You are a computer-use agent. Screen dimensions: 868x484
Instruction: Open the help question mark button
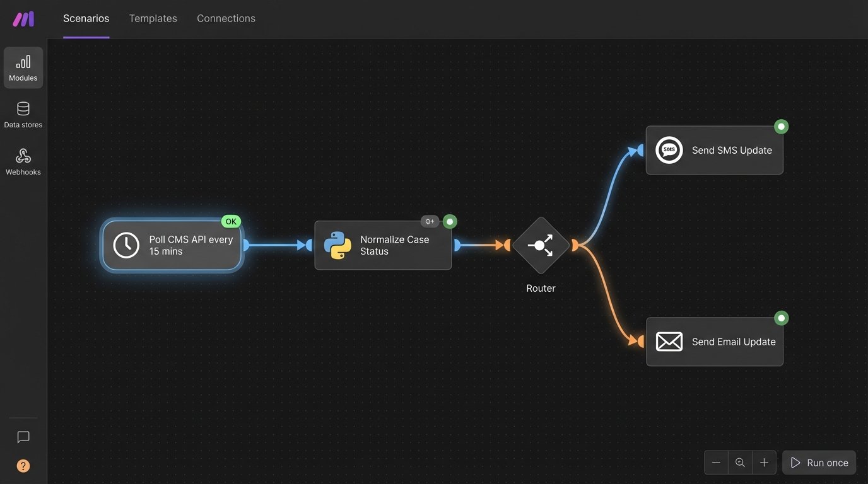click(23, 465)
